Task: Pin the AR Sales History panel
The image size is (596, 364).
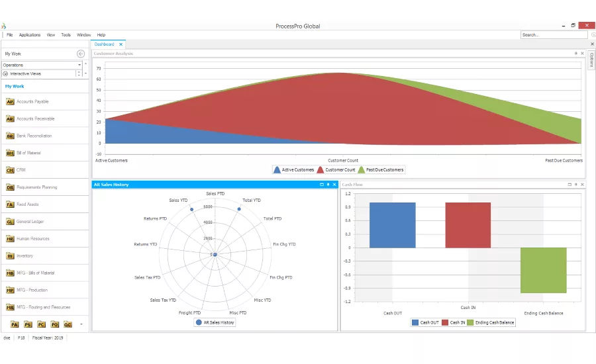Action: click(328, 185)
